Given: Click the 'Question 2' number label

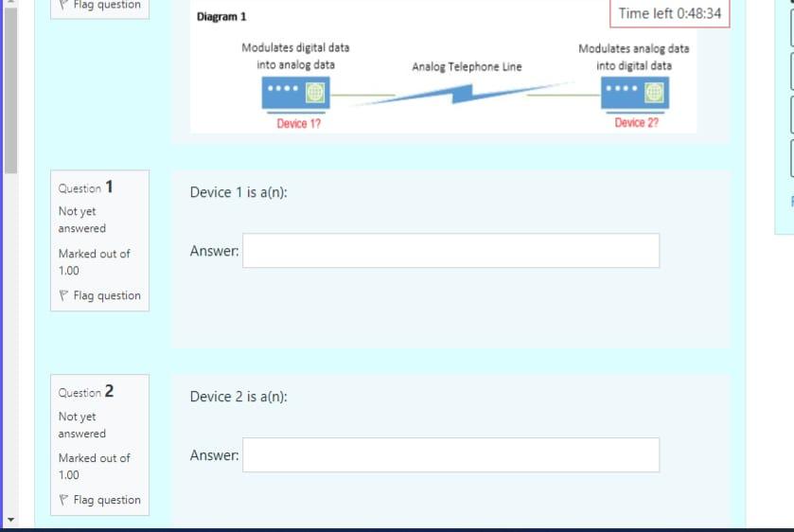Looking at the screenshot, I should 85,392.
